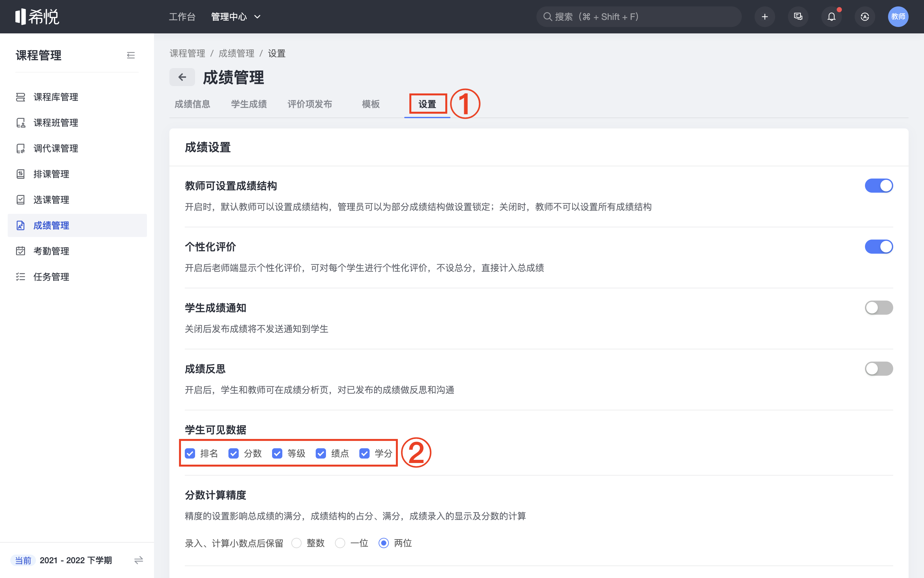Click the plus create button

click(765, 17)
